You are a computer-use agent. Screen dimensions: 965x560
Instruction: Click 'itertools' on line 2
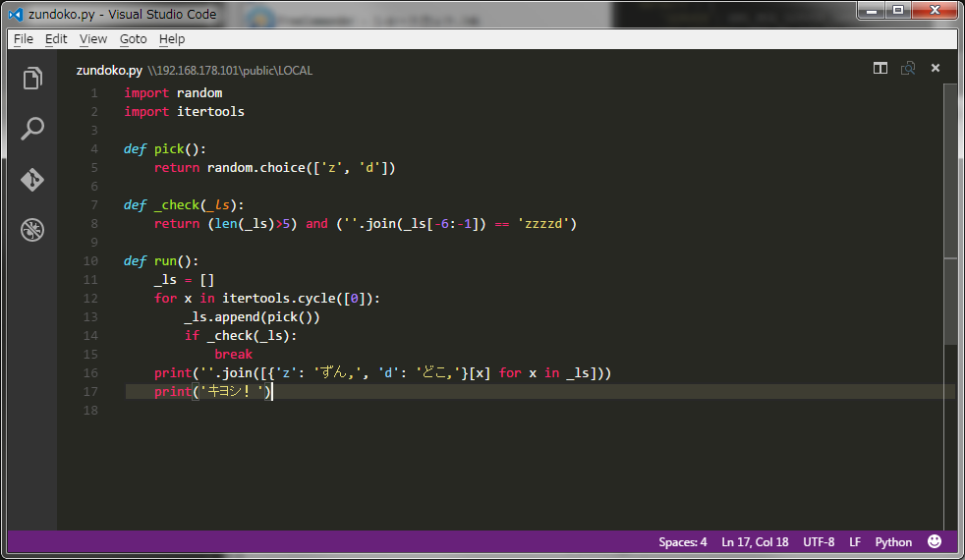[210, 111]
